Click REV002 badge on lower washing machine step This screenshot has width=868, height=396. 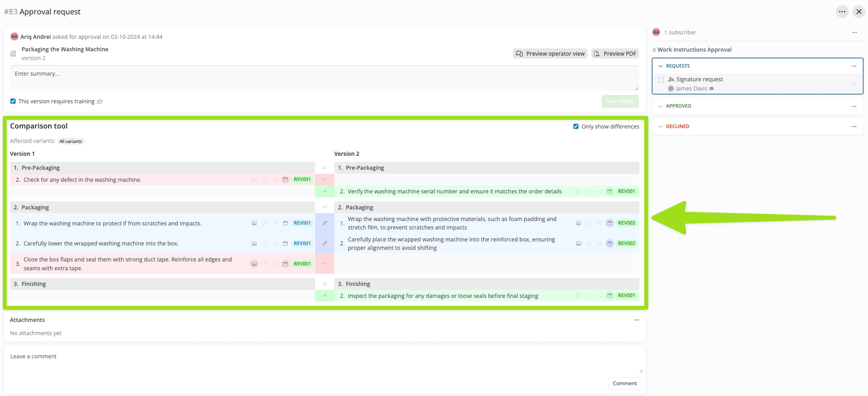tap(626, 243)
